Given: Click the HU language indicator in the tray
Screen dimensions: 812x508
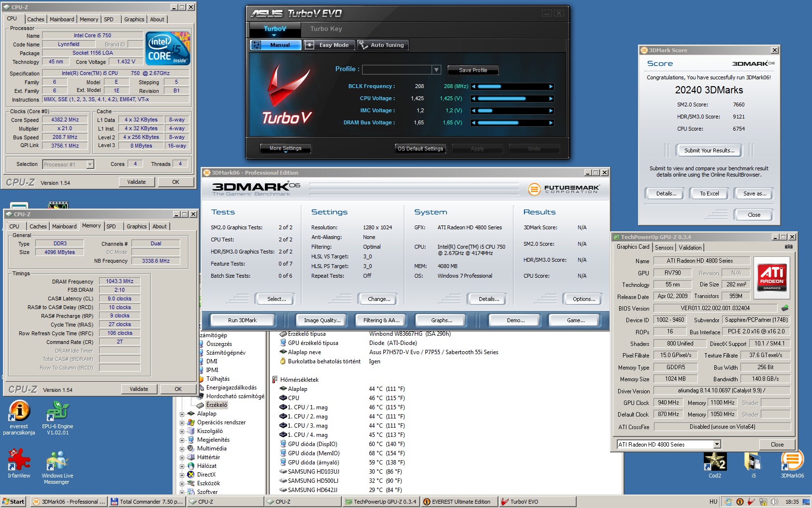Looking at the screenshot, I should (x=713, y=502).
